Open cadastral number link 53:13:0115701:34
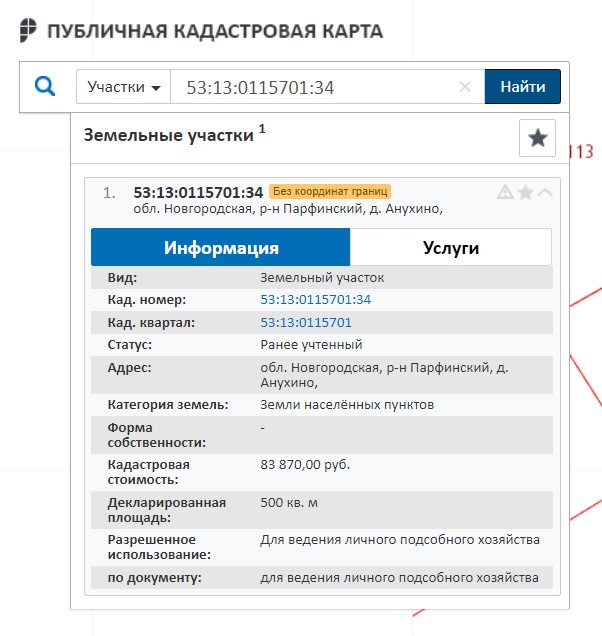Image resolution: width=602 pixels, height=636 pixels. pos(316,300)
